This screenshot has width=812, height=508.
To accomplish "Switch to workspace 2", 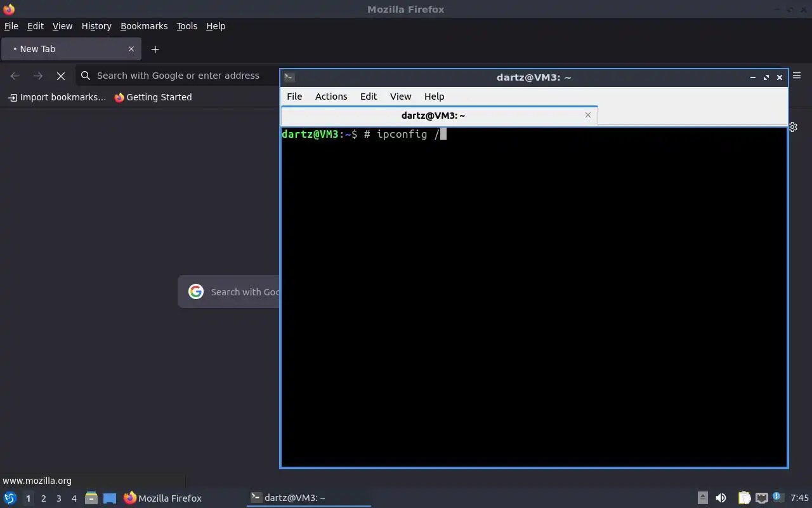I will pyautogui.click(x=43, y=498).
